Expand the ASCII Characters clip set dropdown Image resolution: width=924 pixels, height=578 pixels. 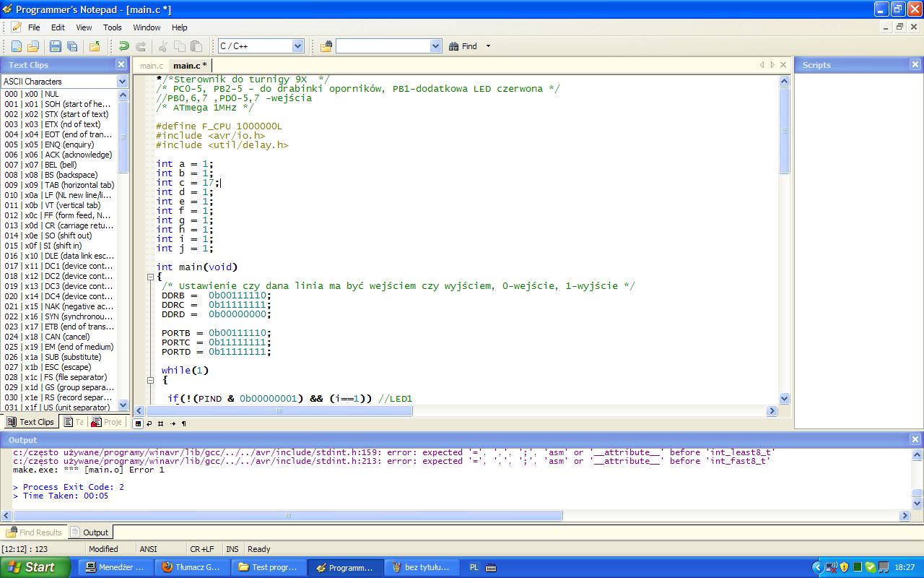123,82
